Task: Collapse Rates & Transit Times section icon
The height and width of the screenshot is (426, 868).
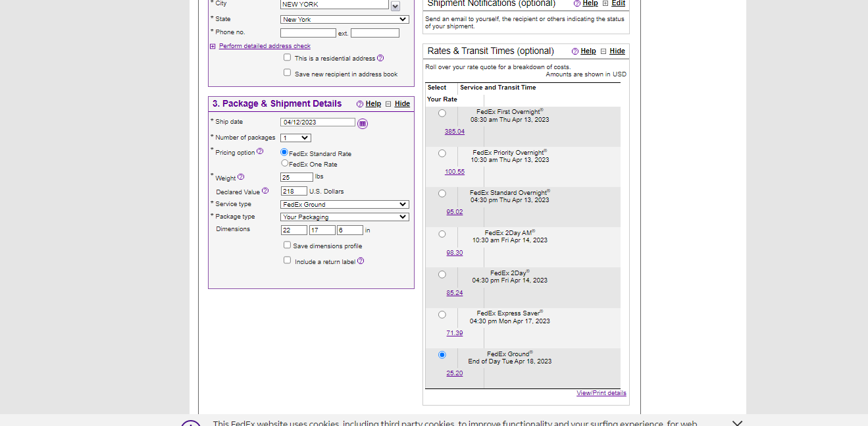Action: [x=603, y=51]
